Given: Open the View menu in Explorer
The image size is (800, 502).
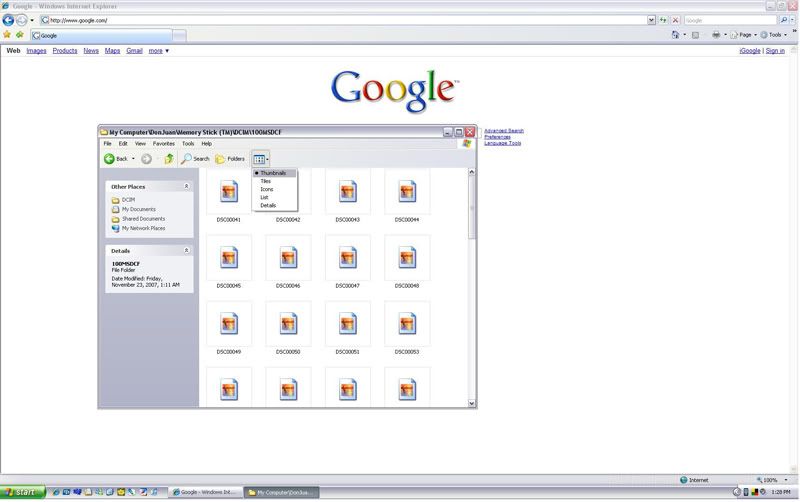Looking at the screenshot, I should click(x=140, y=144).
